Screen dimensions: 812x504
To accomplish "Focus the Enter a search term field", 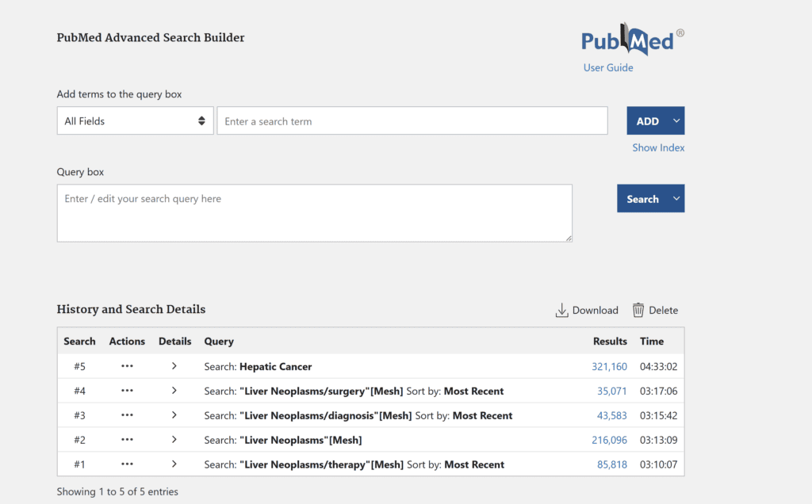I will tap(412, 120).
